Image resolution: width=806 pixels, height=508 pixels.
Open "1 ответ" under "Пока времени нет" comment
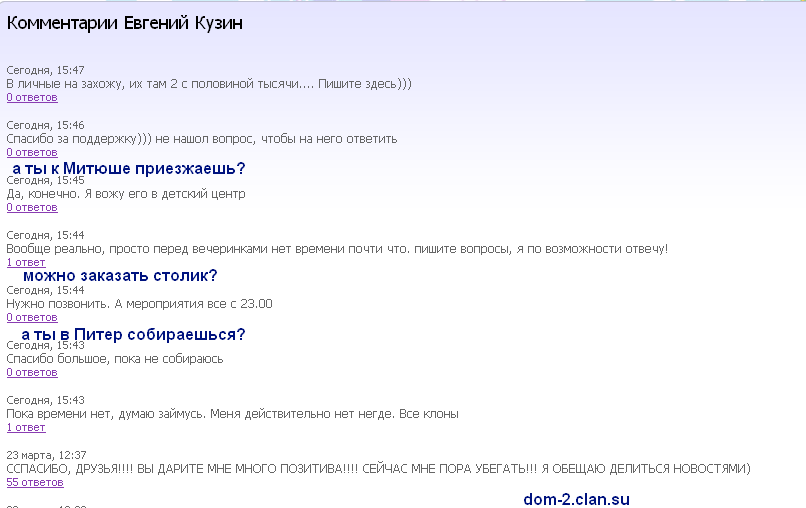coord(26,427)
